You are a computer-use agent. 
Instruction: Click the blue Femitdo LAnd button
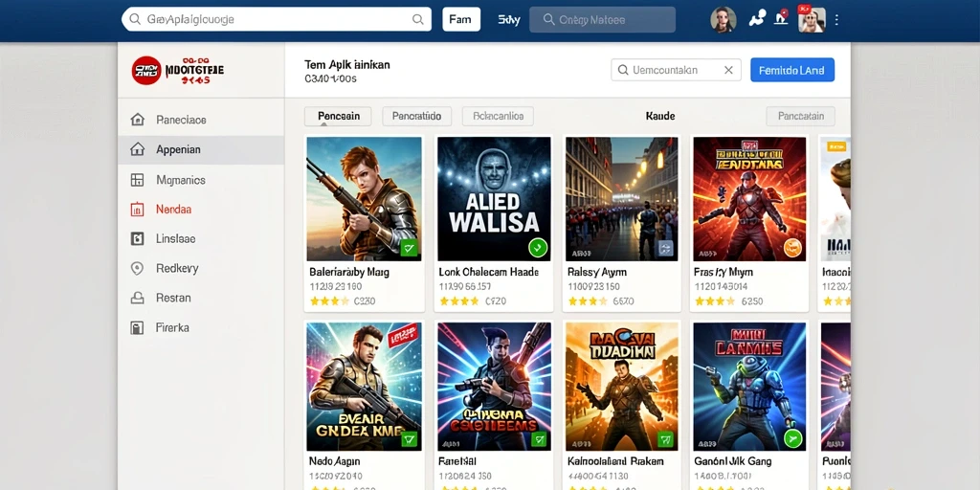[x=791, y=70]
